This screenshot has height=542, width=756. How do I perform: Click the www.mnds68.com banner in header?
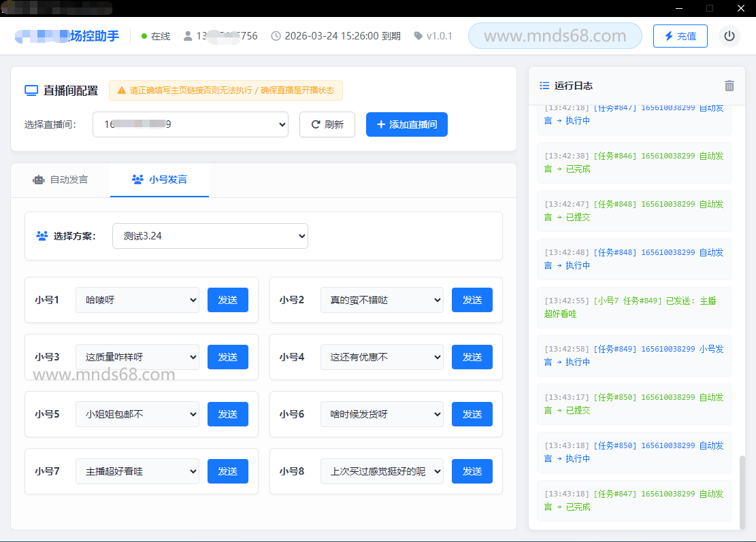(x=555, y=36)
